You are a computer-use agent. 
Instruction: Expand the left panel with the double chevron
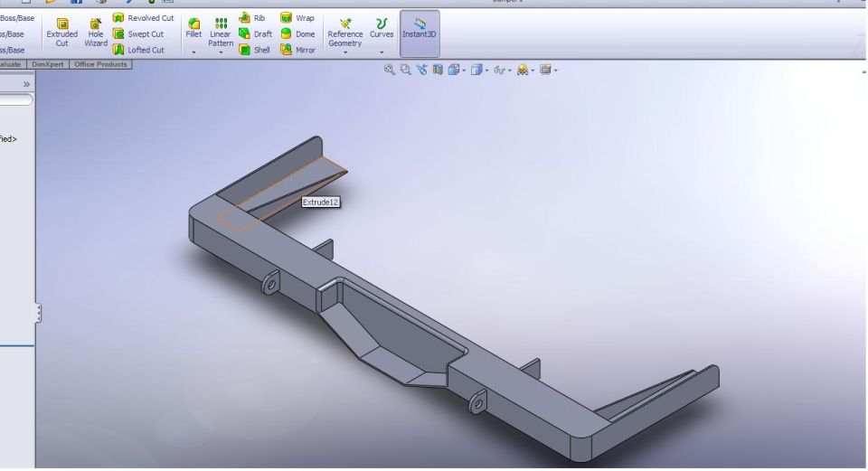tap(26, 84)
